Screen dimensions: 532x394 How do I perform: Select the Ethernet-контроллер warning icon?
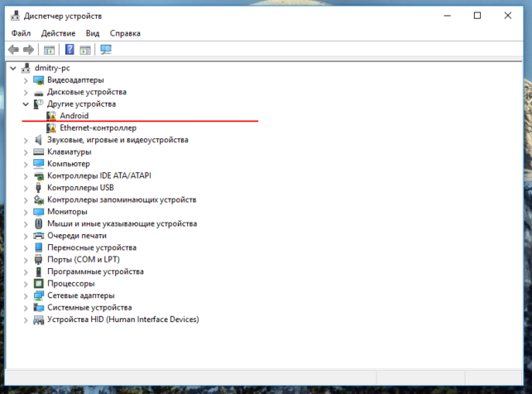click(x=51, y=128)
